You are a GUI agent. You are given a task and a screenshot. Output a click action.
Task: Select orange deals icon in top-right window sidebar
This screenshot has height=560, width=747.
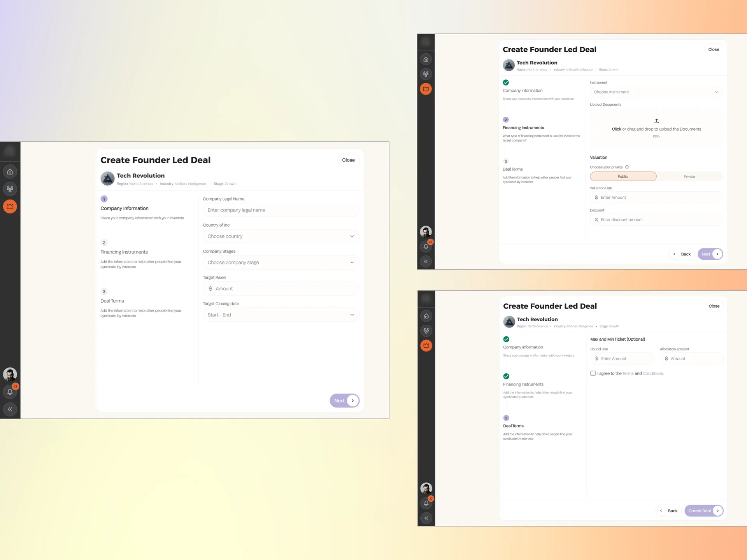click(426, 89)
